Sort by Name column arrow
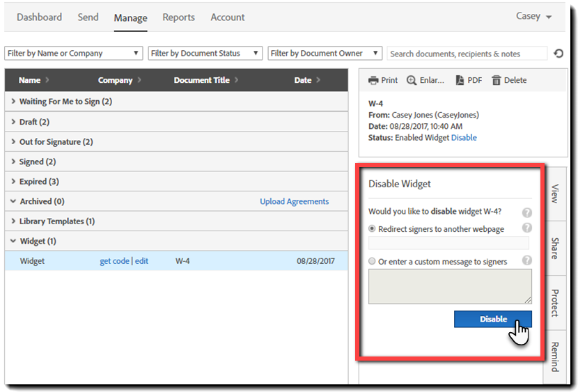 coord(47,79)
